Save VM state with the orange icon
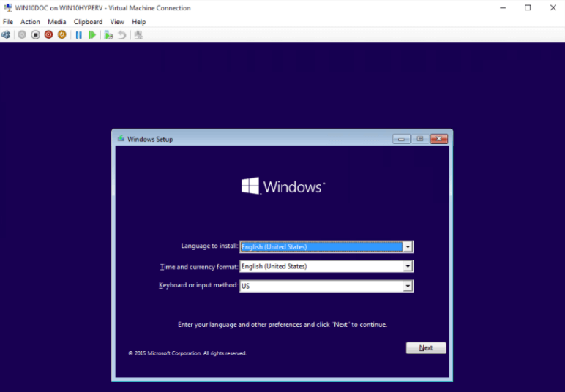565x392 pixels. coord(62,35)
